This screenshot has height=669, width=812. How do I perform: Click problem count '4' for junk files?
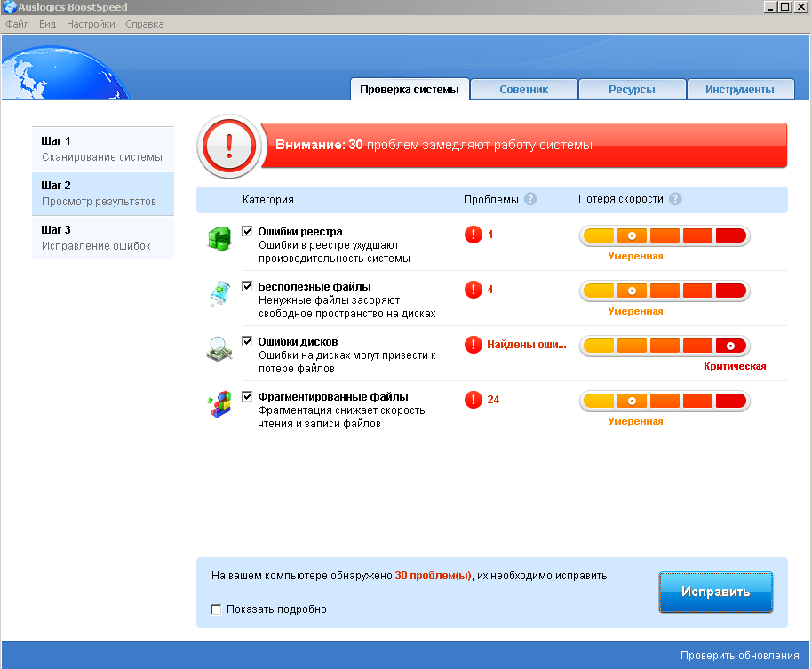(x=490, y=290)
